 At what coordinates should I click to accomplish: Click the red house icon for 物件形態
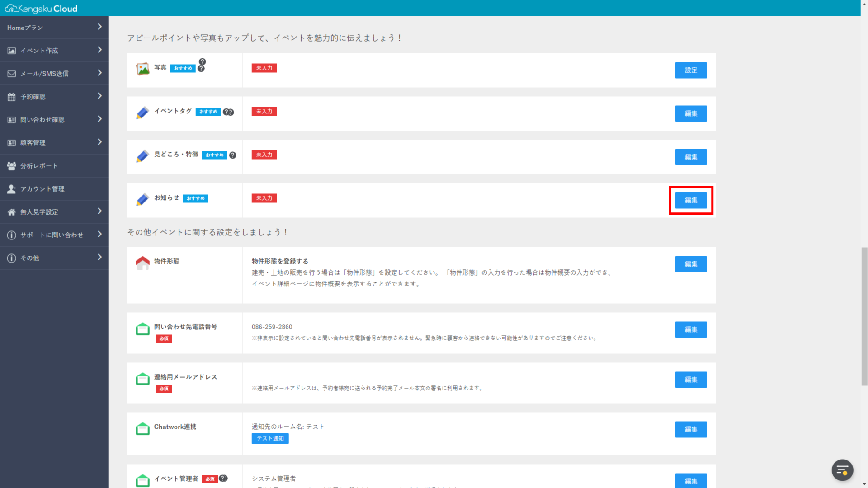click(x=143, y=262)
